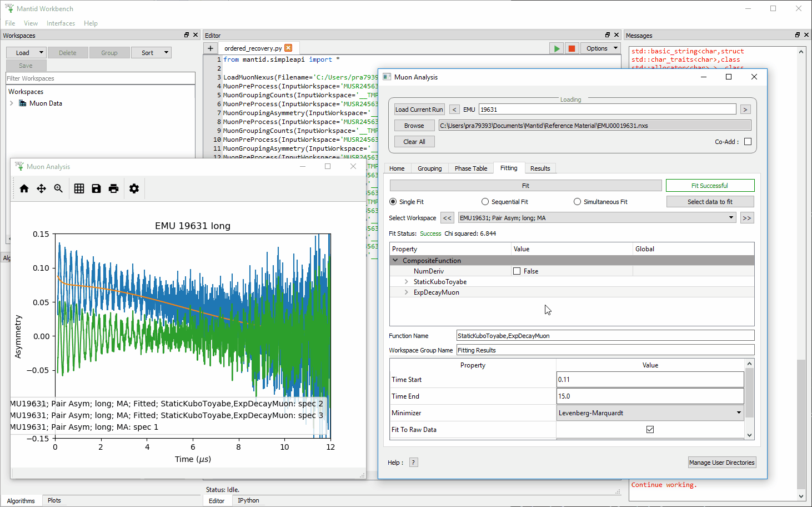Select the Pan axes tool

(41, 189)
